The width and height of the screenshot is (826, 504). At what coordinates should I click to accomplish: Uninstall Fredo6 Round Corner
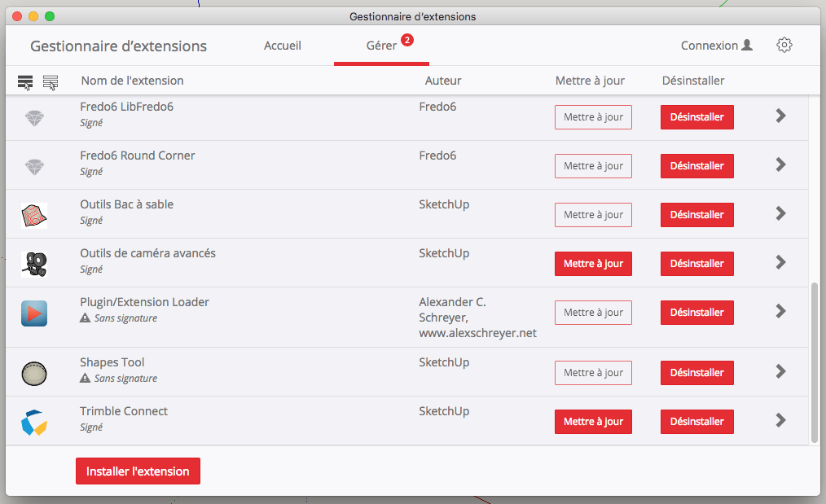coord(697,166)
